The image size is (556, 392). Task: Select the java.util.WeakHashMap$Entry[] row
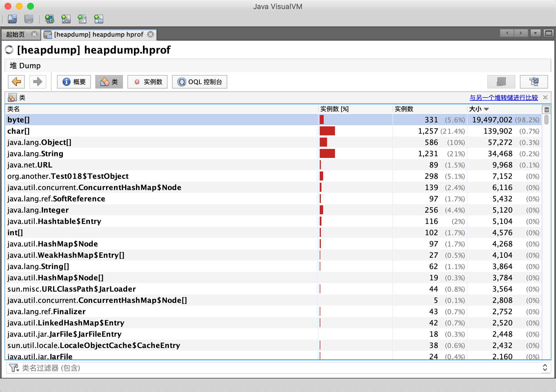point(273,255)
